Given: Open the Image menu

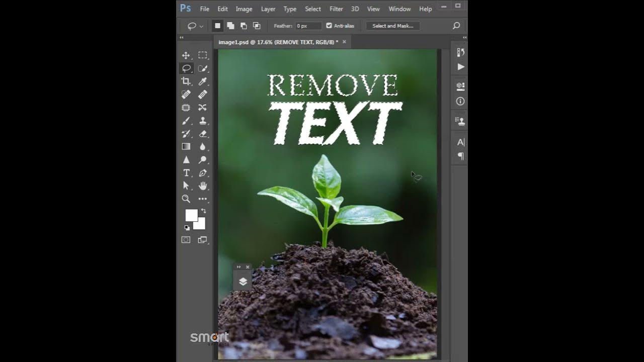Looking at the screenshot, I should coord(244,9).
